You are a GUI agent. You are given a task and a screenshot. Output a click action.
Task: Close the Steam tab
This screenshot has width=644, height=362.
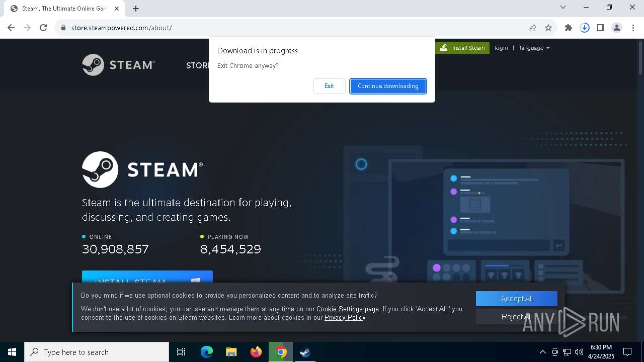pyautogui.click(x=117, y=9)
